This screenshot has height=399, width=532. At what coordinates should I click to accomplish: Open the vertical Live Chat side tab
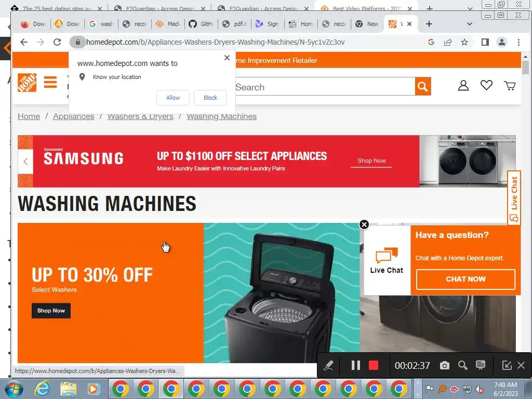pyautogui.click(x=514, y=197)
